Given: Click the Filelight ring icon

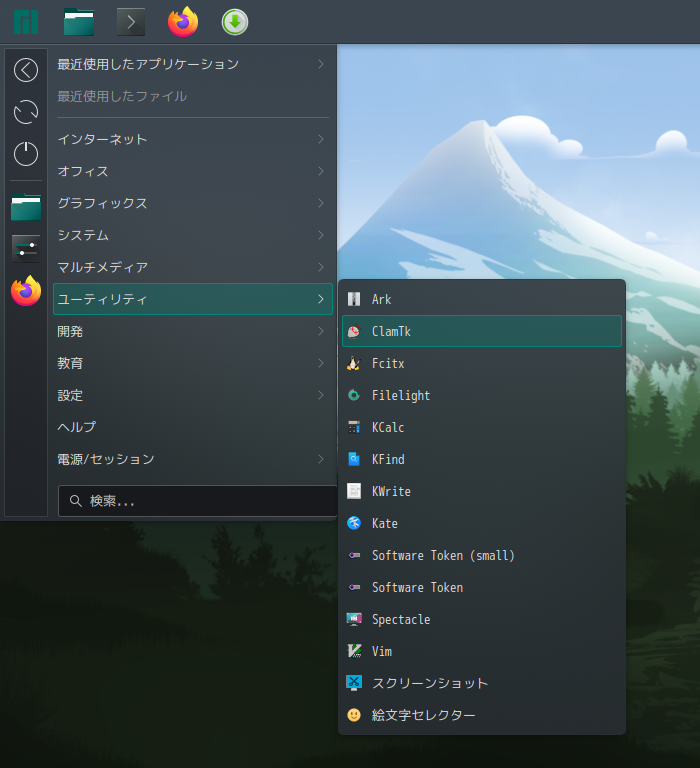Looking at the screenshot, I should (x=354, y=395).
